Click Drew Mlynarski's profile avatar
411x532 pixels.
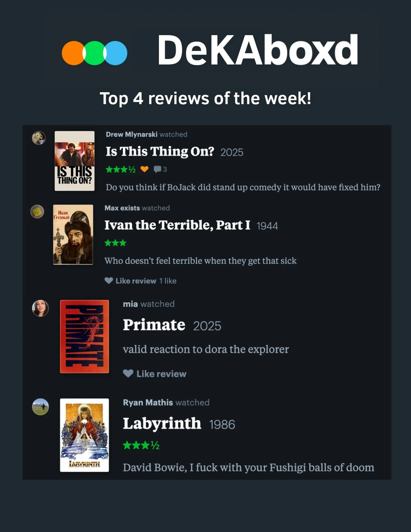pyautogui.click(x=39, y=138)
